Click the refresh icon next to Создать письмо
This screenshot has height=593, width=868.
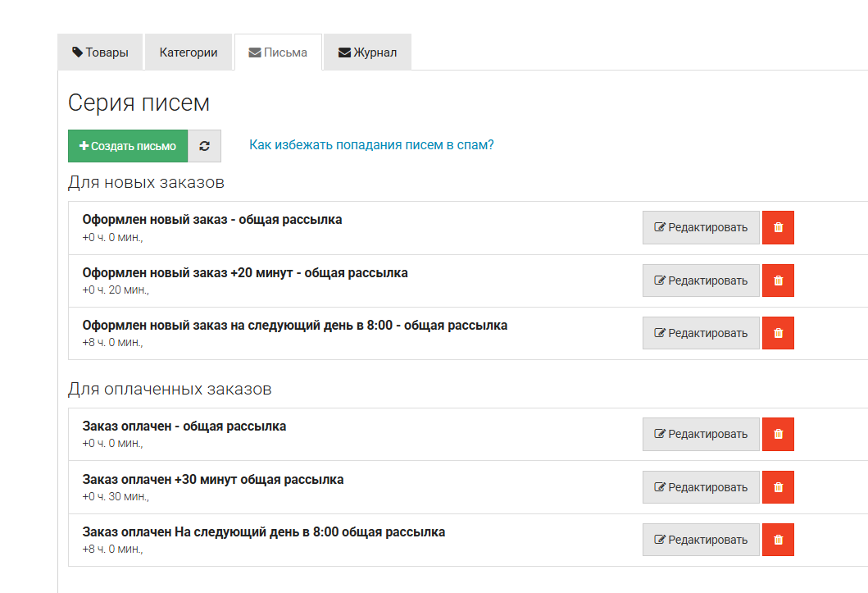[204, 146]
